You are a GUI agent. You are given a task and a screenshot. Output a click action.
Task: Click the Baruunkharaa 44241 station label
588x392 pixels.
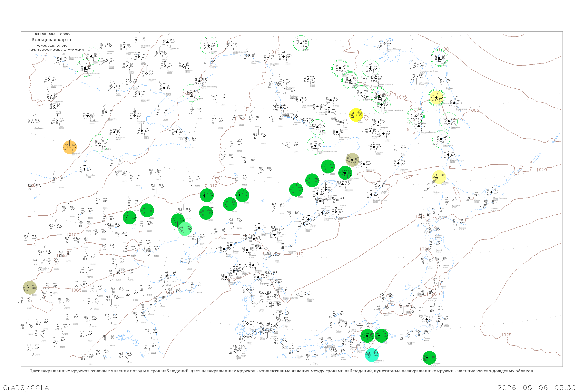click(56, 86)
